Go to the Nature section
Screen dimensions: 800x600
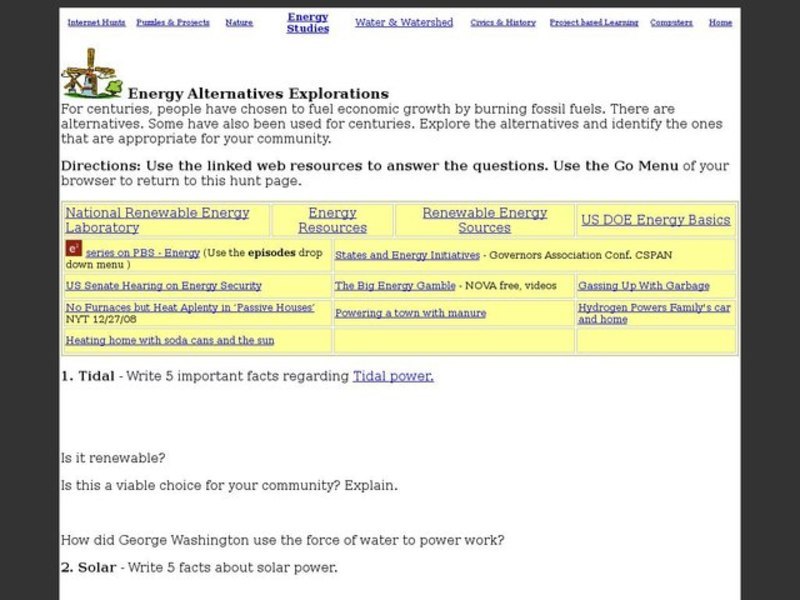coord(239,20)
